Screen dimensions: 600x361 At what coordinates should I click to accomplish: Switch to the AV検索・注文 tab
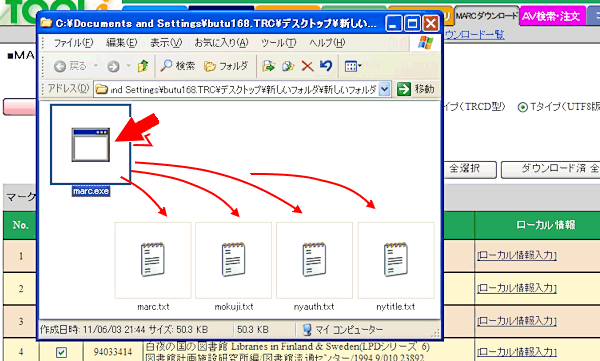552,16
